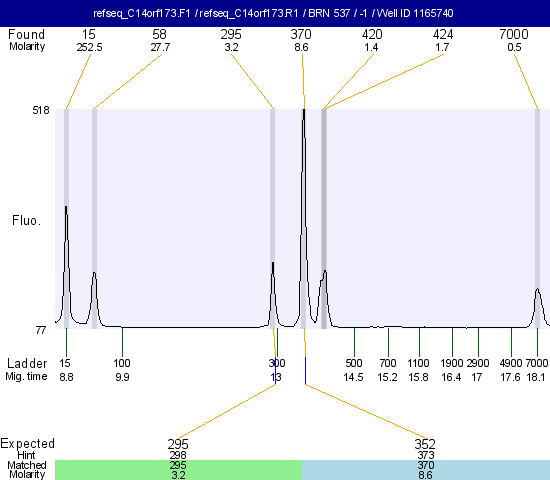Select the Expected 352 value
The height and width of the screenshot is (480, 550).
click(425, 444)
